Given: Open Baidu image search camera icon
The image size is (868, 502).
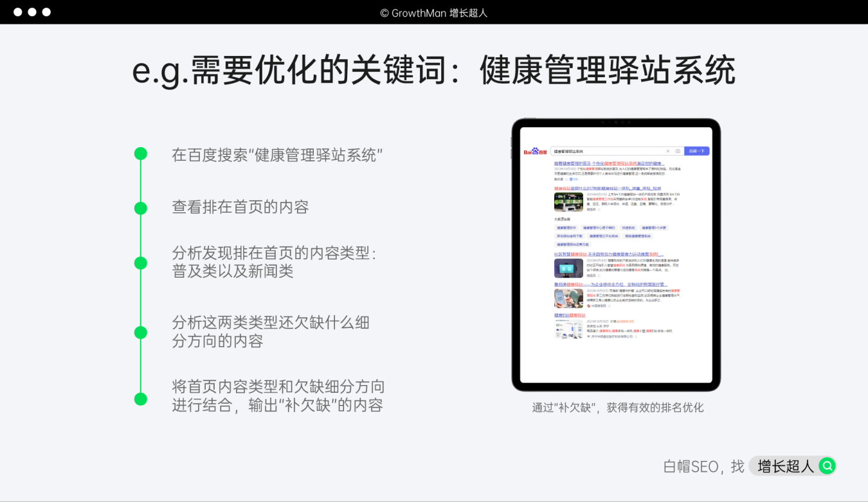Looking at the screenshot, I should pyautogui.click(x=678, y=151).
